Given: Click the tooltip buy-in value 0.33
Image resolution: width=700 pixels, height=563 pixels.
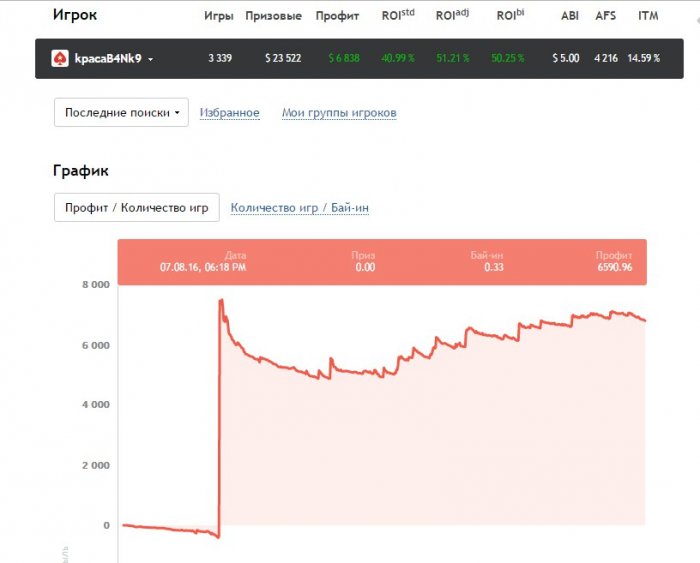Looking at the screenshot, I should [x=494, y=267].
